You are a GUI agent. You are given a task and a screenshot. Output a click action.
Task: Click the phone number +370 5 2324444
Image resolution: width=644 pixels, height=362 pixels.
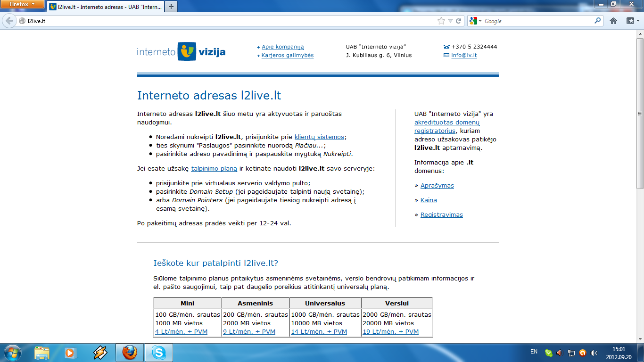pos(474,47)
